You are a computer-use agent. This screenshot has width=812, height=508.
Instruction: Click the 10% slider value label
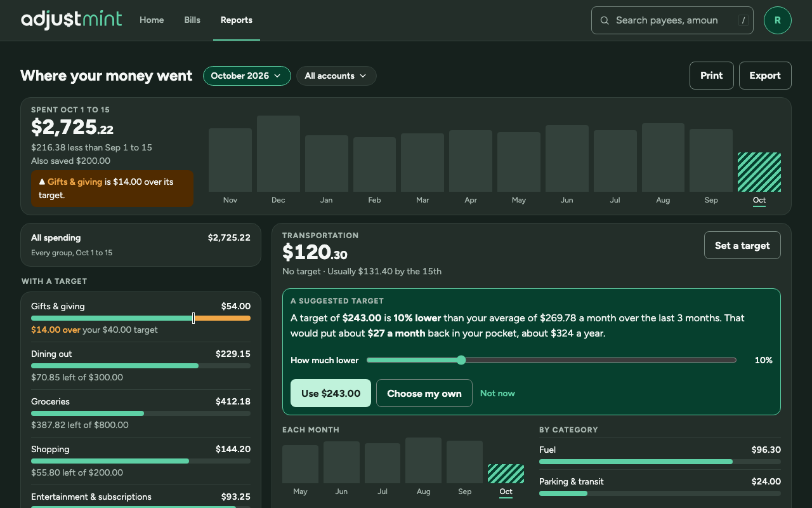click(764, 360)
